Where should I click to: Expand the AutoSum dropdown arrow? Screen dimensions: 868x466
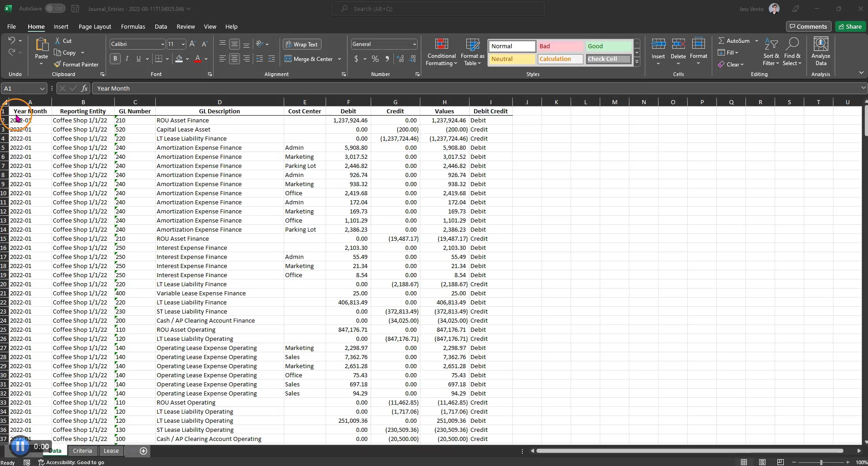pyautogui.click(x=756, y=41)
